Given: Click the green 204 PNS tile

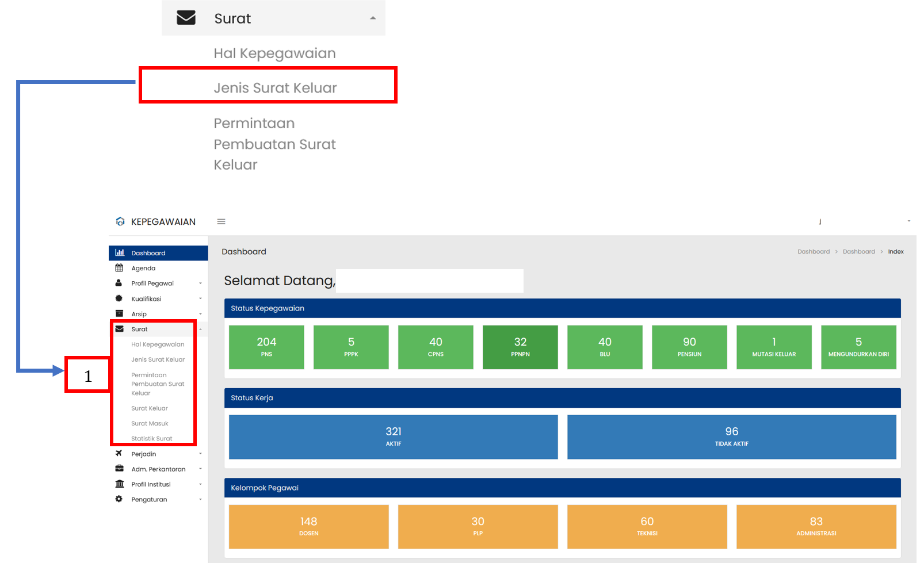Looking at the screenshot, I should (x=266, y=347).
